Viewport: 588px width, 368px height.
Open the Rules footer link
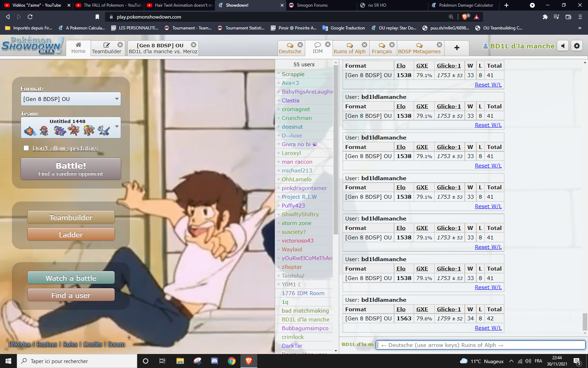click(x=70, y=344)
